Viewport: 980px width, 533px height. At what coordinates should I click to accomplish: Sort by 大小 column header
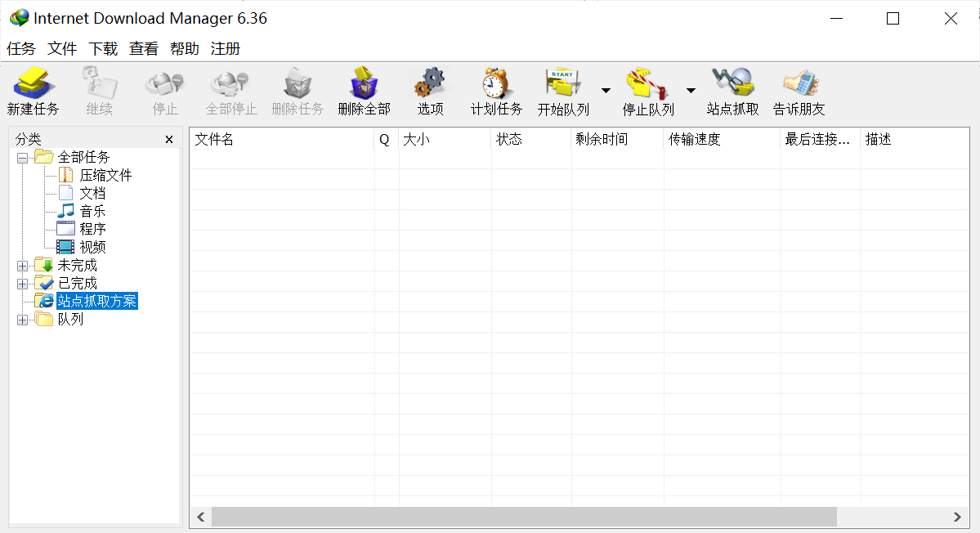tap(445, 139)
